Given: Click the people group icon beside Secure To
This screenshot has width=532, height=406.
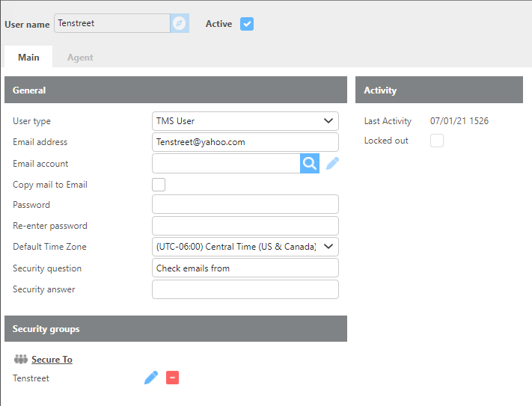Looking at the screenshot, I should (x=20, y=360).
